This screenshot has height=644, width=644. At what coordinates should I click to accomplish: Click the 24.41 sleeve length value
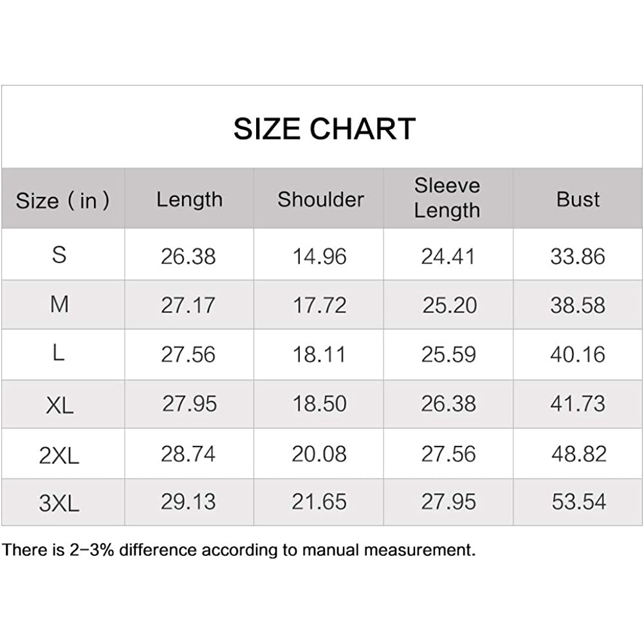pos(448,256)
